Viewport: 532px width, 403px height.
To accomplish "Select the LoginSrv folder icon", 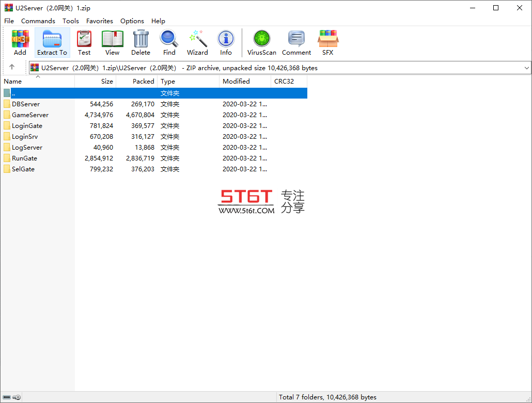I will pyautogui.click(x=7, y=137).
